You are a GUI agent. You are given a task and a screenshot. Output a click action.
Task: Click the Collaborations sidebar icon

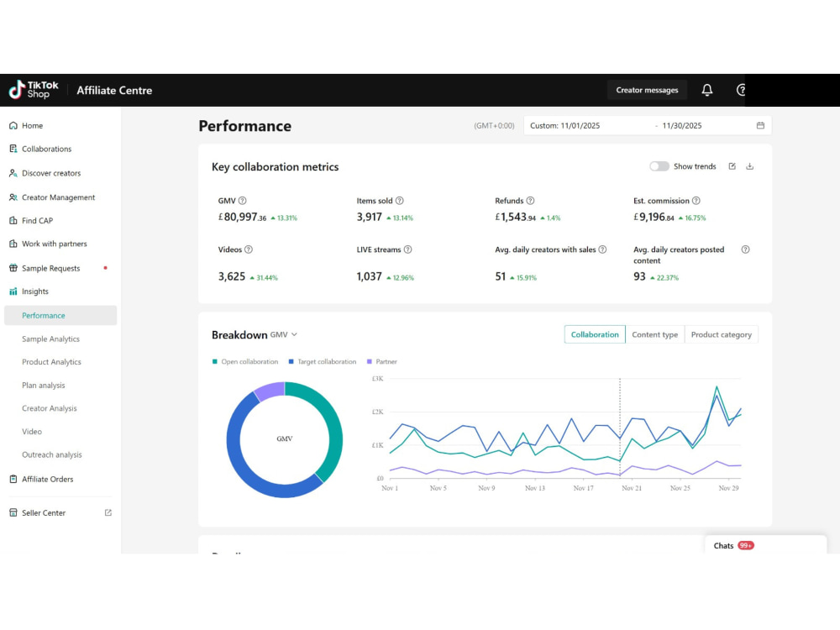[x=13, y=149]
